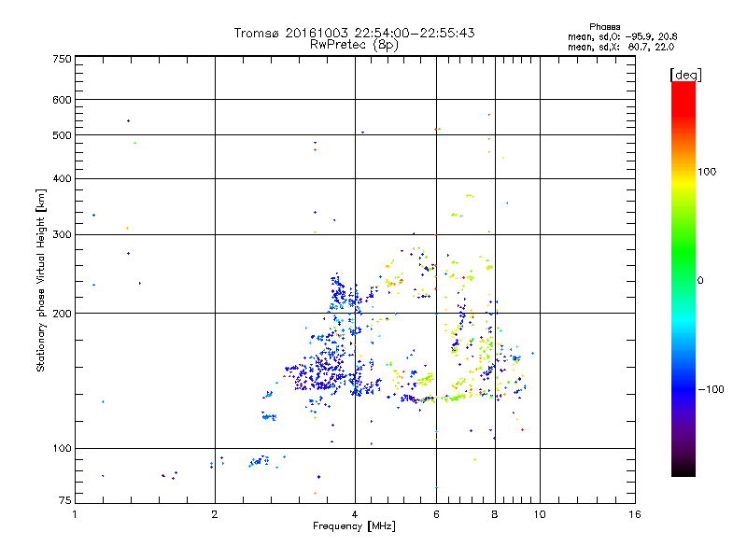The width and height of the screenshot is (747, 560).
Task: Click the '[deg]' colorbar unit label
Action: pyautogui.click(x=685, y=75)
